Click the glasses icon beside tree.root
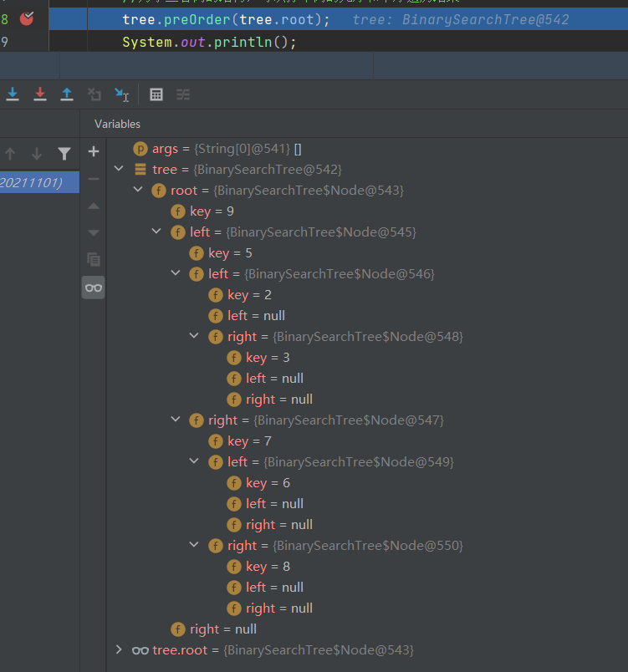This screenshot has height=672, width=628. pyautogui.click(x=140, y=650)
